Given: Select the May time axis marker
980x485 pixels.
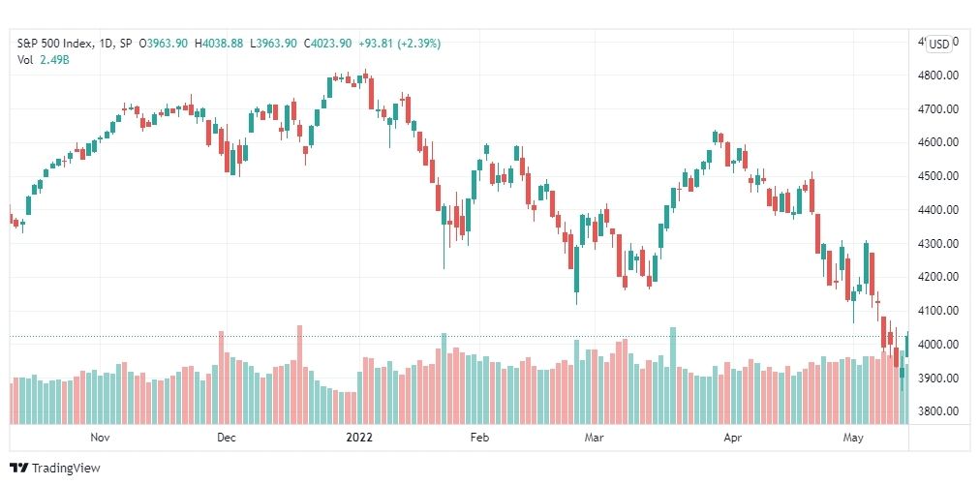Looking at the screenshot, I should [x=853, y=438].
